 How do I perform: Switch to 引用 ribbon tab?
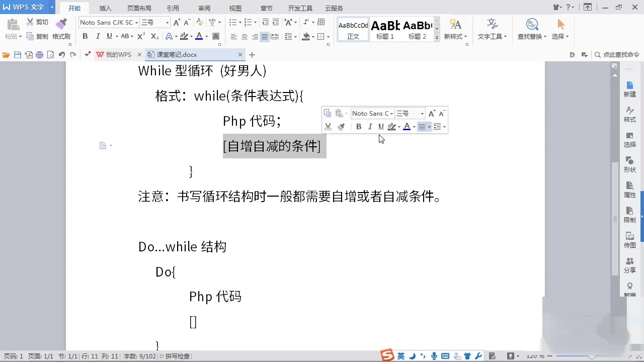tap(173, 8)
